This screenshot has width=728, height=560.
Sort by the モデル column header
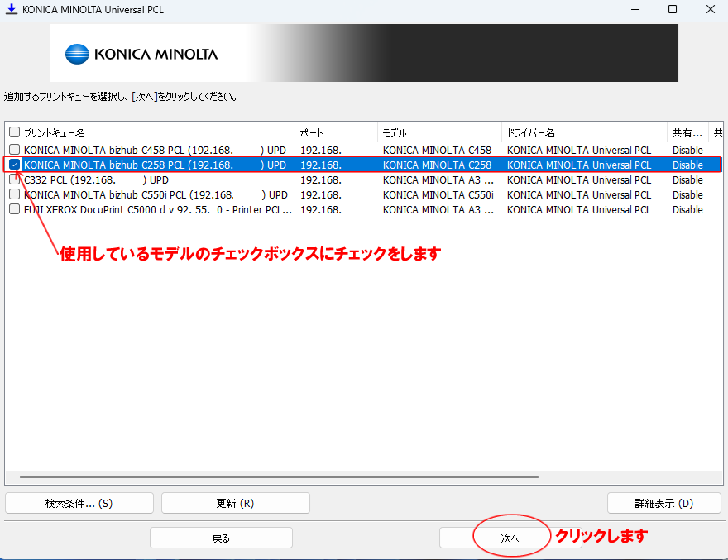tap(394, 133)
